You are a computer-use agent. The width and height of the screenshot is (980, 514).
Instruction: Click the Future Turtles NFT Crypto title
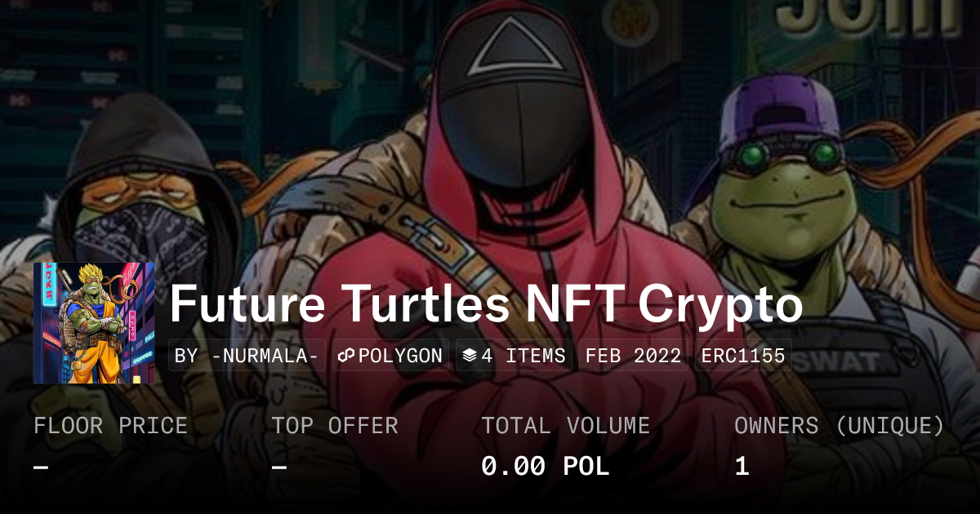[486, 304]
